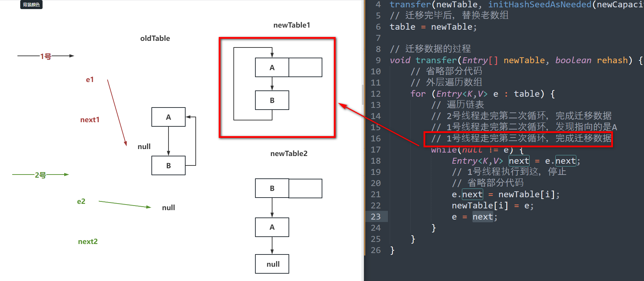644x281 pixels.
Task: Click line number 9 in the gutter
Action: 378,60
